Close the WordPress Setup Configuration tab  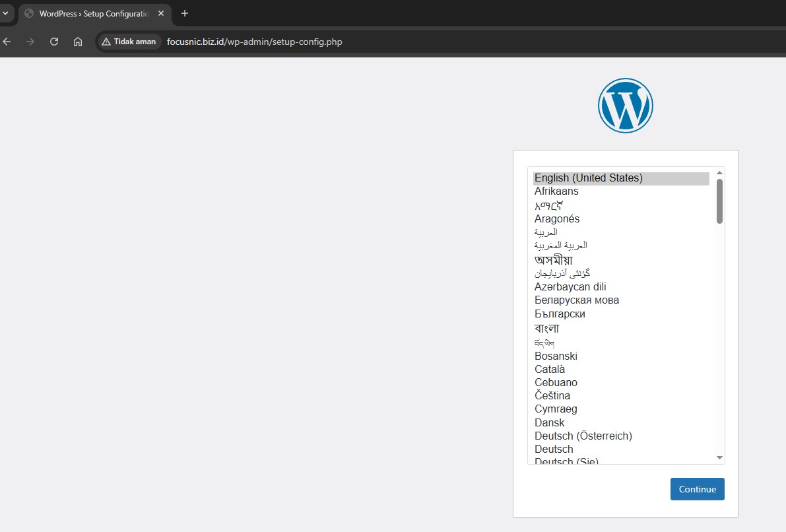pos(161,14)
